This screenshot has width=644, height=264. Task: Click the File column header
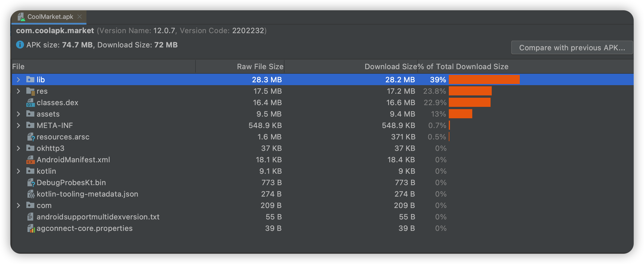pos(104,67)
